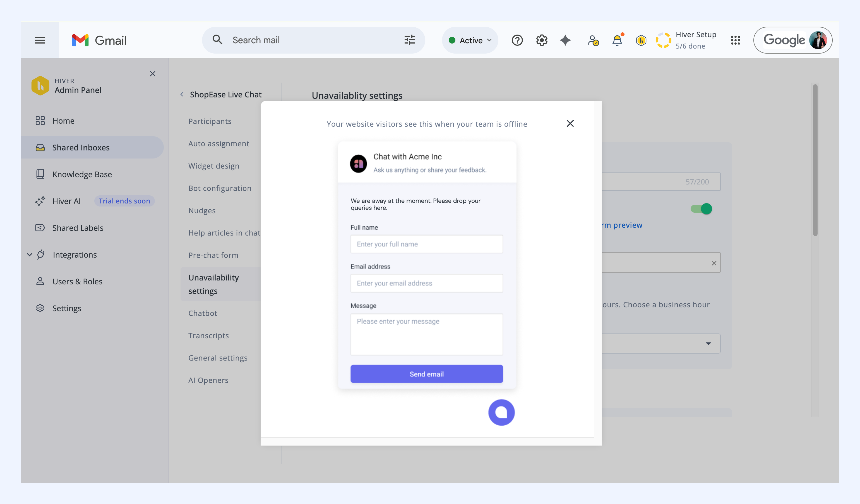Go back from ShopEase Live Chat
The height and width of the screenshot is (504, 860).
tap(182, 95)
